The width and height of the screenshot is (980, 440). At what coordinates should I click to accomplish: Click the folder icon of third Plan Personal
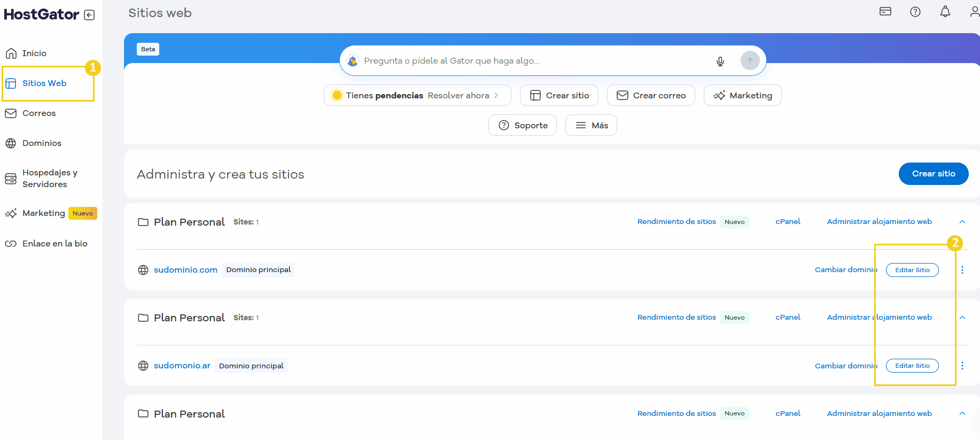coord(143,413)
